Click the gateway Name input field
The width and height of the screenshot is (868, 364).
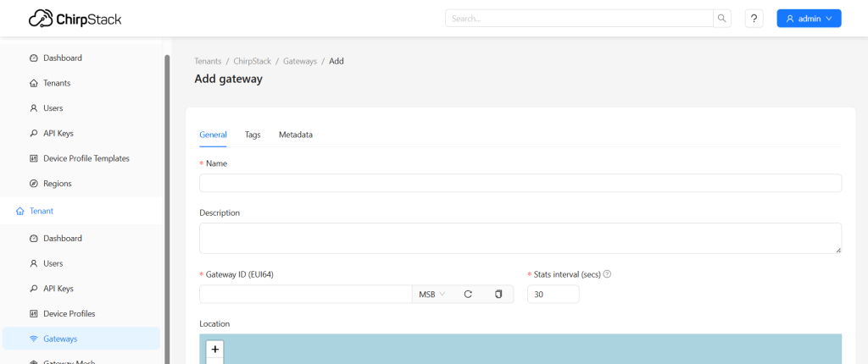coord(520,184)
